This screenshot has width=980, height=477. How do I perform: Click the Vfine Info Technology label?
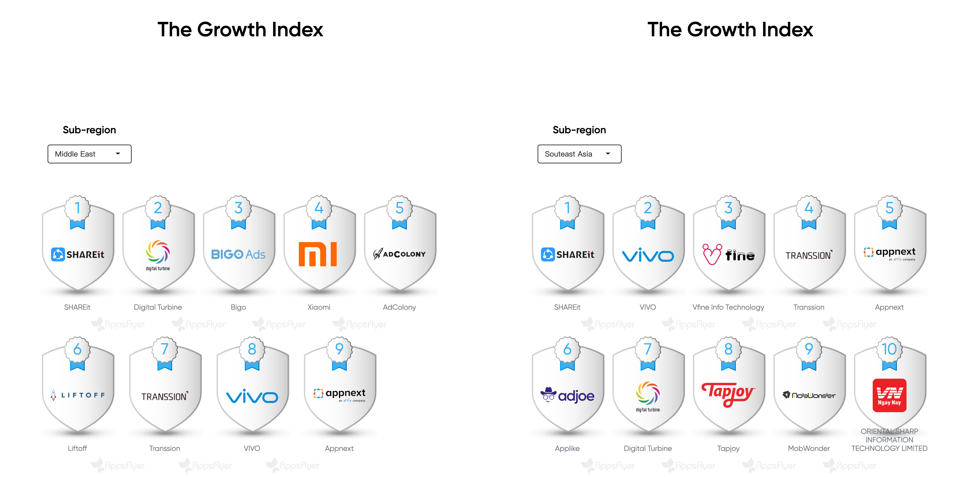(728, 307)
